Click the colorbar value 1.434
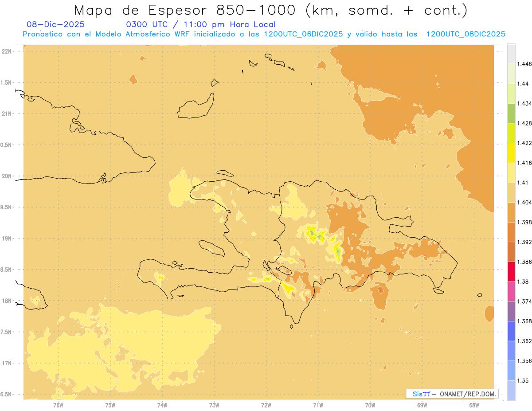 524,103
